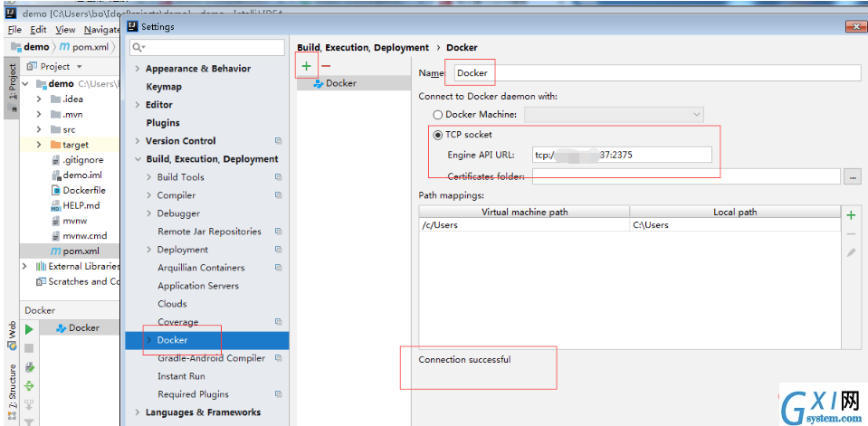The height and width of the screenshot is (426, 868).
Task: Open the Web tool window tab
Action: pyautogui.click(x=12, y=336)
